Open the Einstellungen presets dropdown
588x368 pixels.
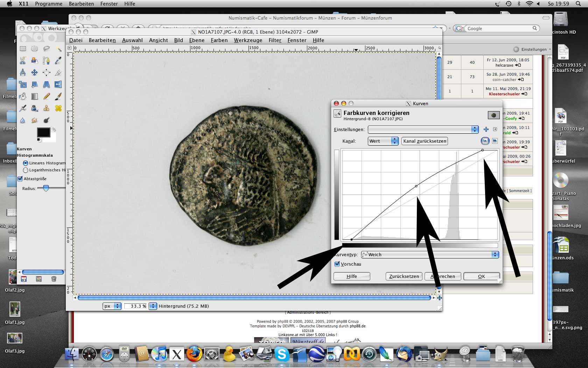pyautogui.click(x=423, y=129)
